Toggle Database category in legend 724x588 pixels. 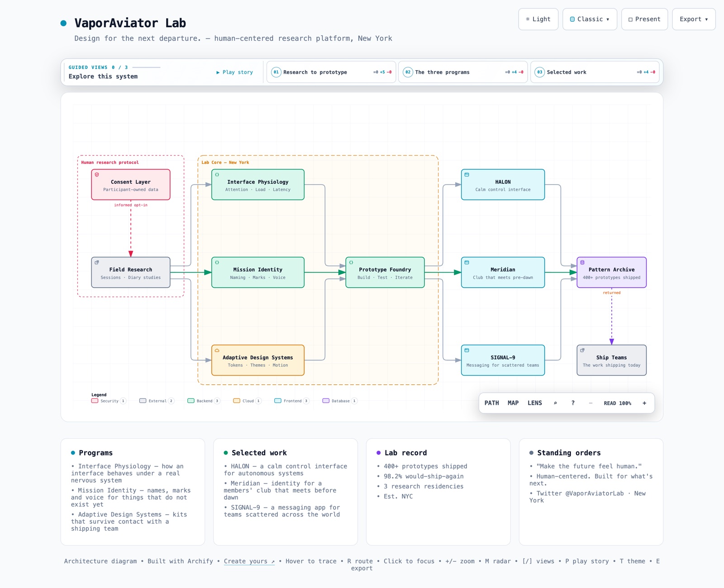coord(340,401)
